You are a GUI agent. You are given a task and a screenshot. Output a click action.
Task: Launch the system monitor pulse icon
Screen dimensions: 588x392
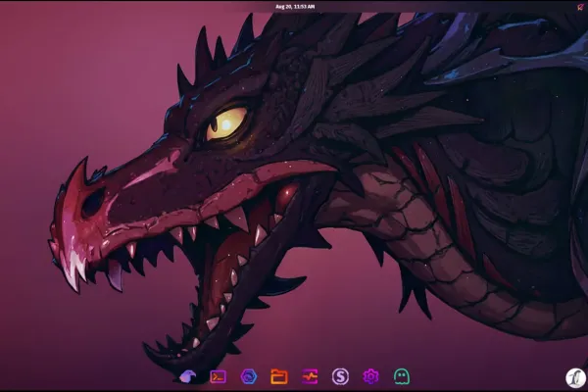310,376
